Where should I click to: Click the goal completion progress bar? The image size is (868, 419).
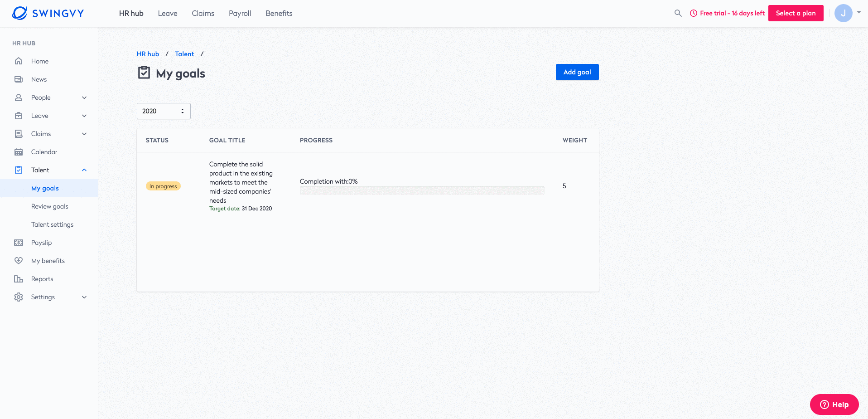[x=422, y=190]
